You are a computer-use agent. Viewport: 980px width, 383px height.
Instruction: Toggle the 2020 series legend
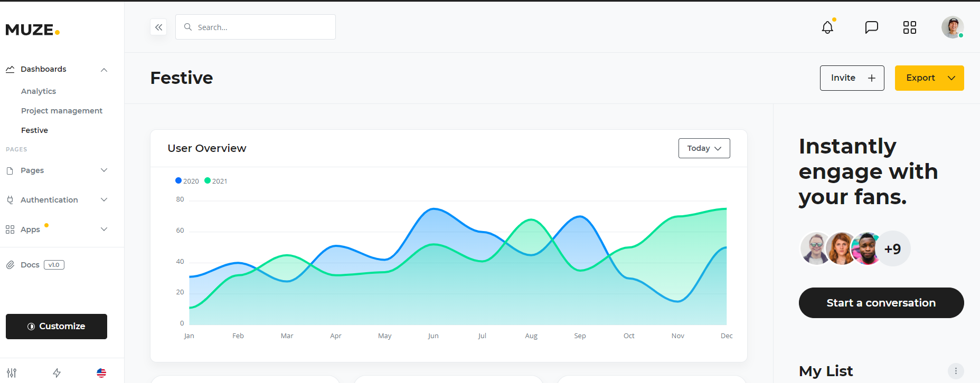click(x=187, y=181)
